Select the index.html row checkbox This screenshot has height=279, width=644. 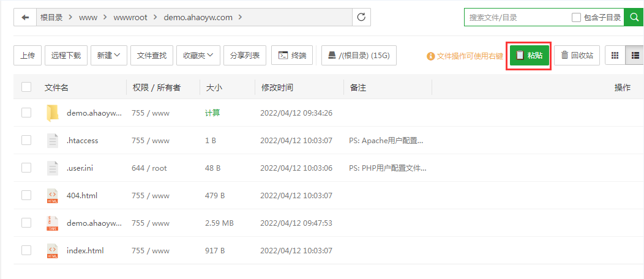click(x=26, y=251)
